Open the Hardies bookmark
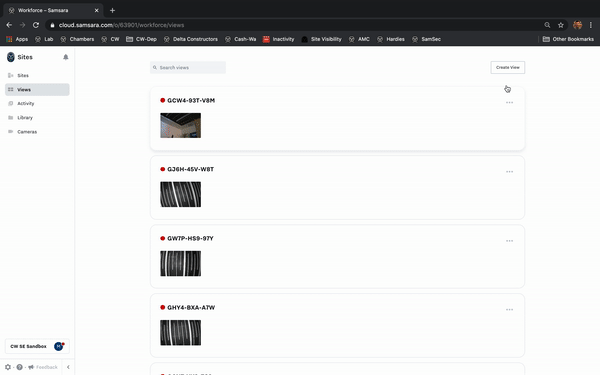The height and width of the screenshot is (375, 600). (x=391, y=39)
